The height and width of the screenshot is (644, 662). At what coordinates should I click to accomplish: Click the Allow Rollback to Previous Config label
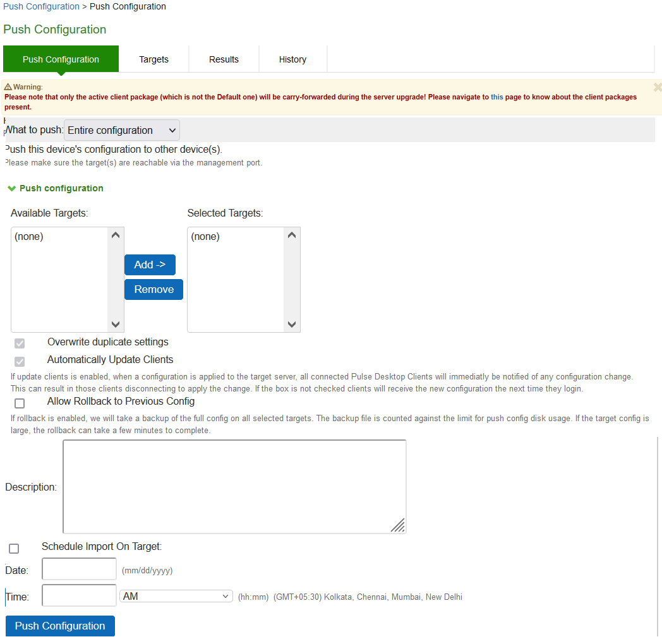pos(121,402)
